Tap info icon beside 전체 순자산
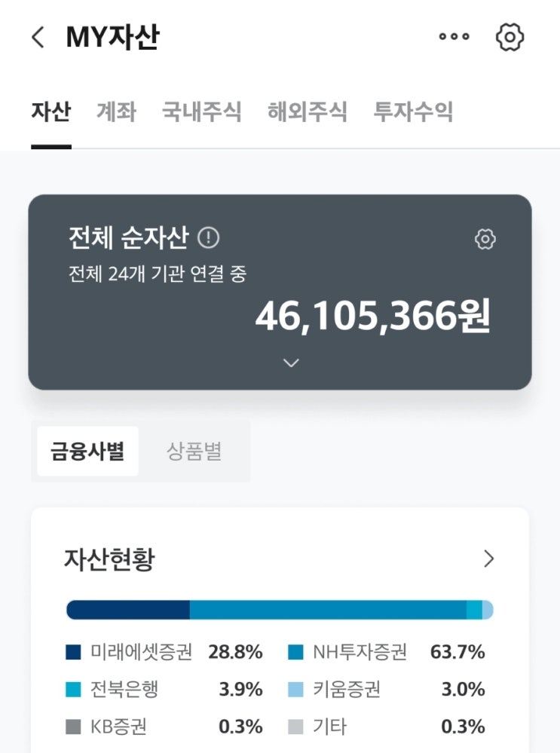This screenshot has height=753, width=560. pyautogui.click(x=208, y=238)
